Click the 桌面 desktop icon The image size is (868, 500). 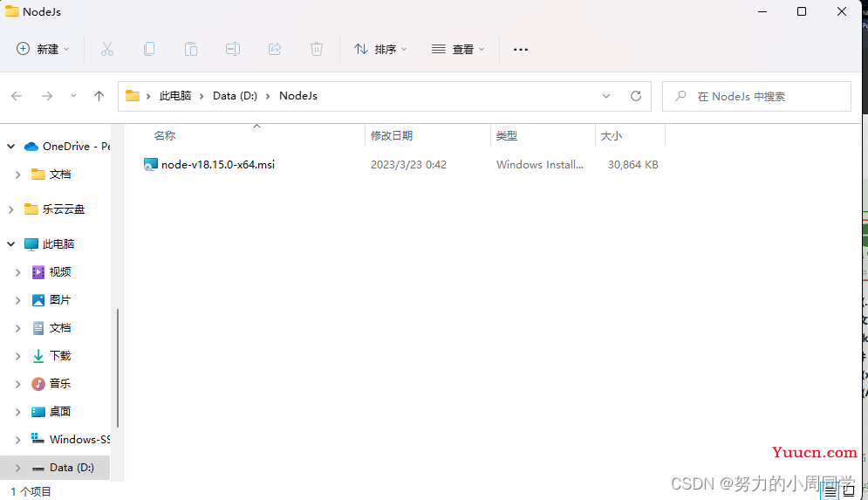pos(38,411)
